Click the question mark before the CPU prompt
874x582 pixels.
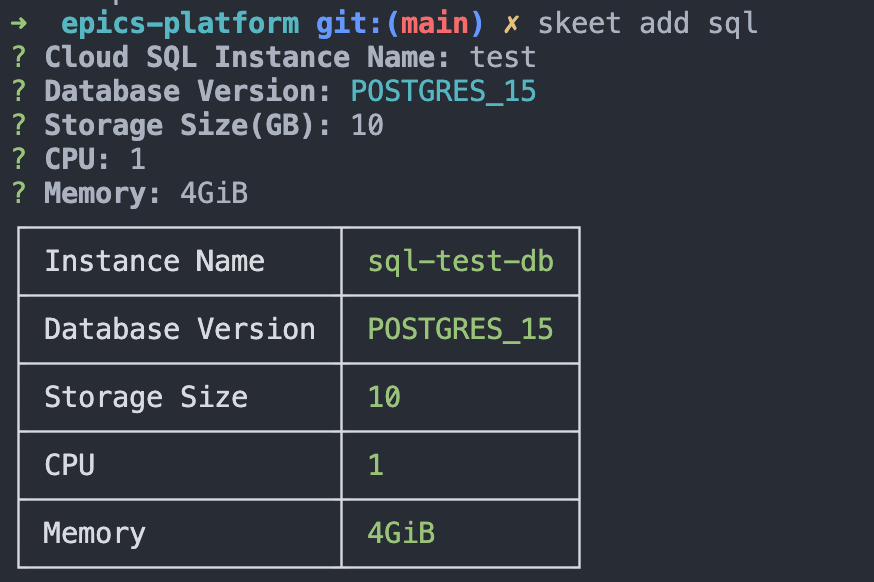19,159
